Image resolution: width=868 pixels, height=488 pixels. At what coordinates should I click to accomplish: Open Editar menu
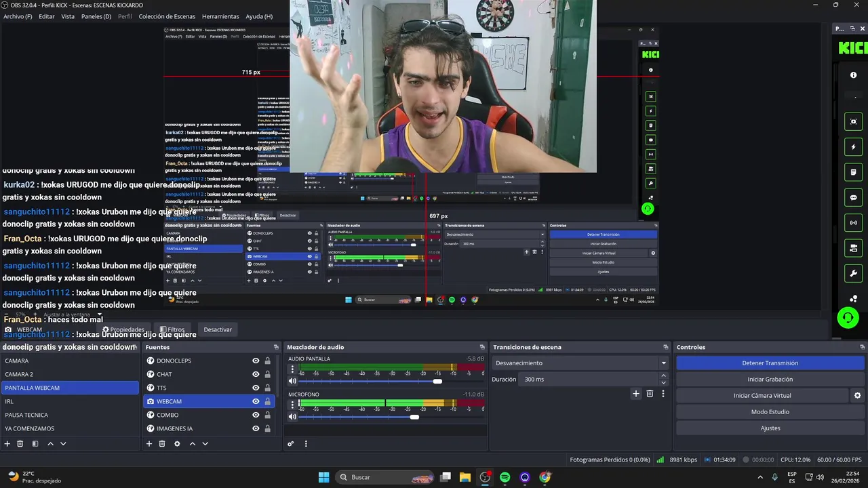(47, 16)
